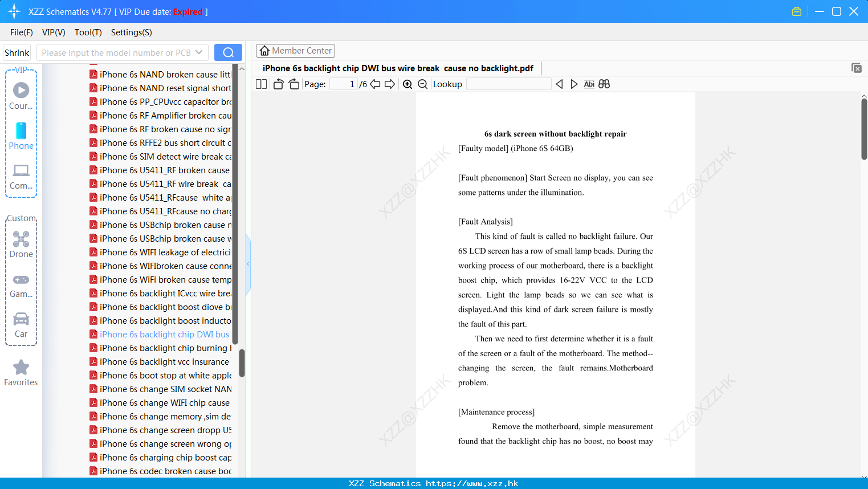Viewport: 868px width, 489px height.
Task: Switch to the Member Center tab
Action: coord(295,51)
